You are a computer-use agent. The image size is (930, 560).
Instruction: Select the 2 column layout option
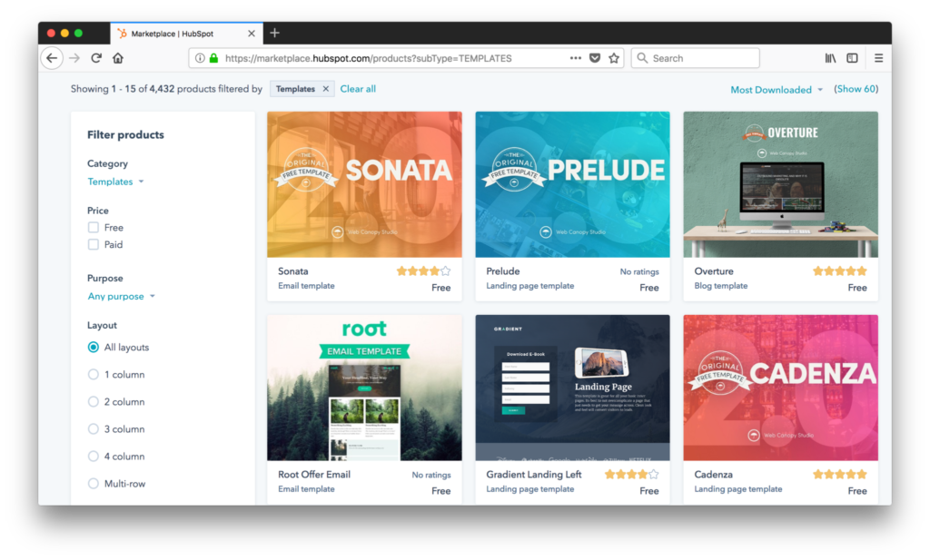[x=94, y=402]
